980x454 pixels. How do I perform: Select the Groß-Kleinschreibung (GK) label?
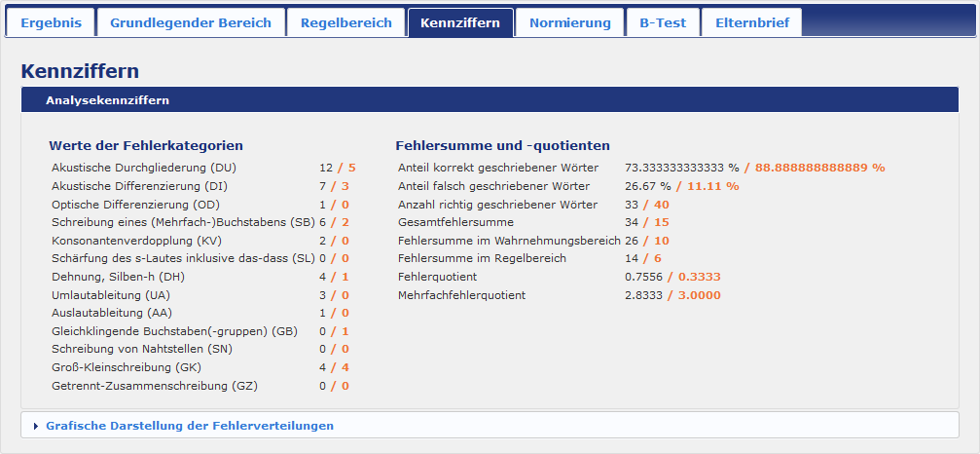(x=126, y=367)
